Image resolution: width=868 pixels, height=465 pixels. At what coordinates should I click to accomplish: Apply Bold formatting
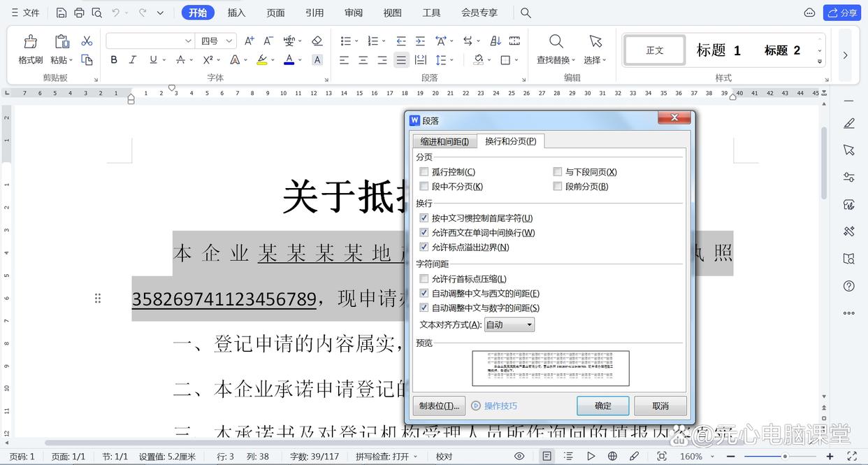[x=114, y=60]
